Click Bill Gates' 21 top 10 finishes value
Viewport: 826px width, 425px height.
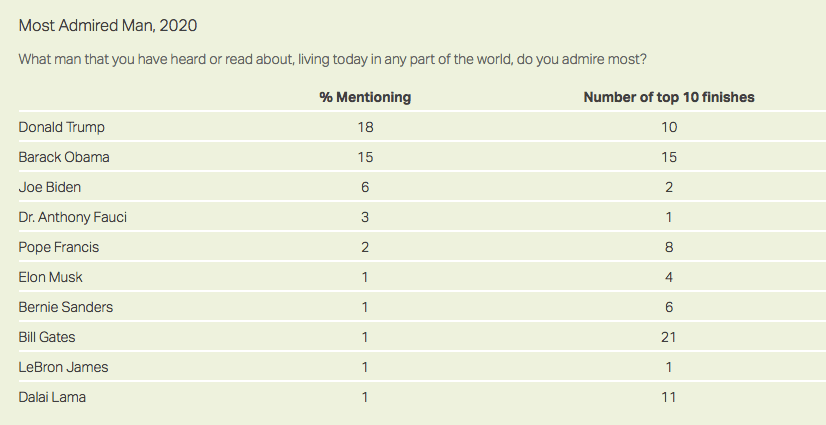pos(668,337)
